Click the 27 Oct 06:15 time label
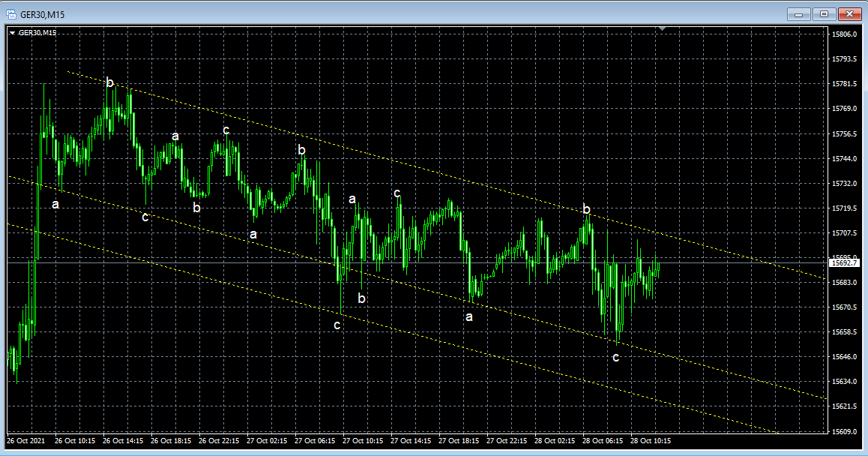 point(315,441)
